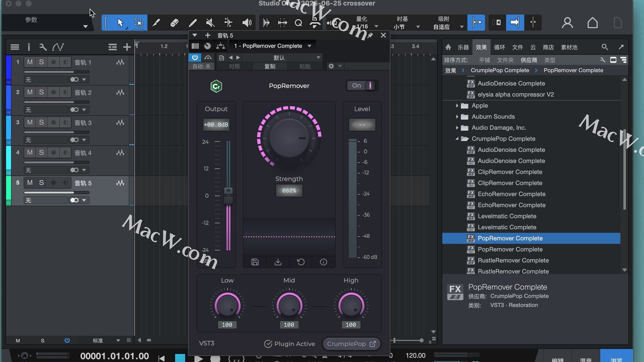The image size is (644, 362).
Task: Click 对照 compare button
Action: pos(234,66)
